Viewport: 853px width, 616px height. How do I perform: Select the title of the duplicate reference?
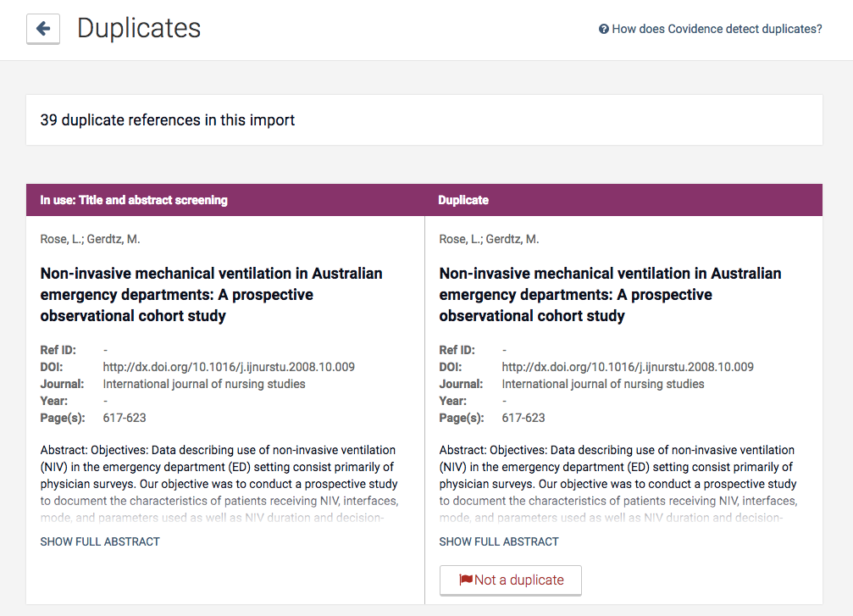click(610, 295)
